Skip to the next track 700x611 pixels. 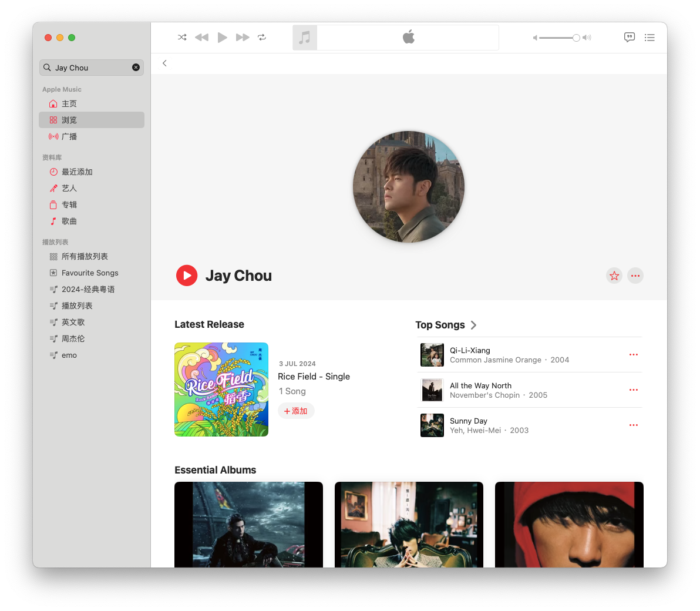click(x=243, y=37)
